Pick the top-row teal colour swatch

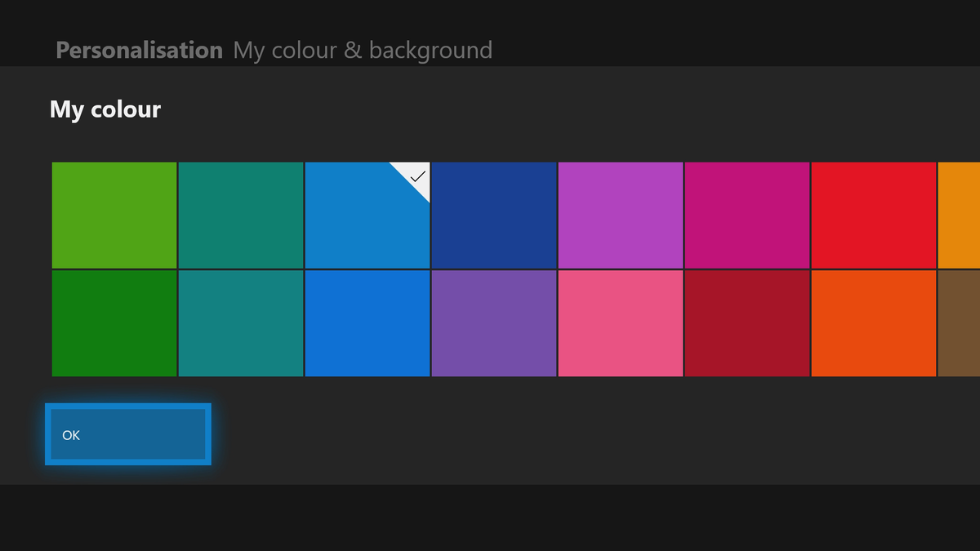pyautogui.click(x=241, y=215)
